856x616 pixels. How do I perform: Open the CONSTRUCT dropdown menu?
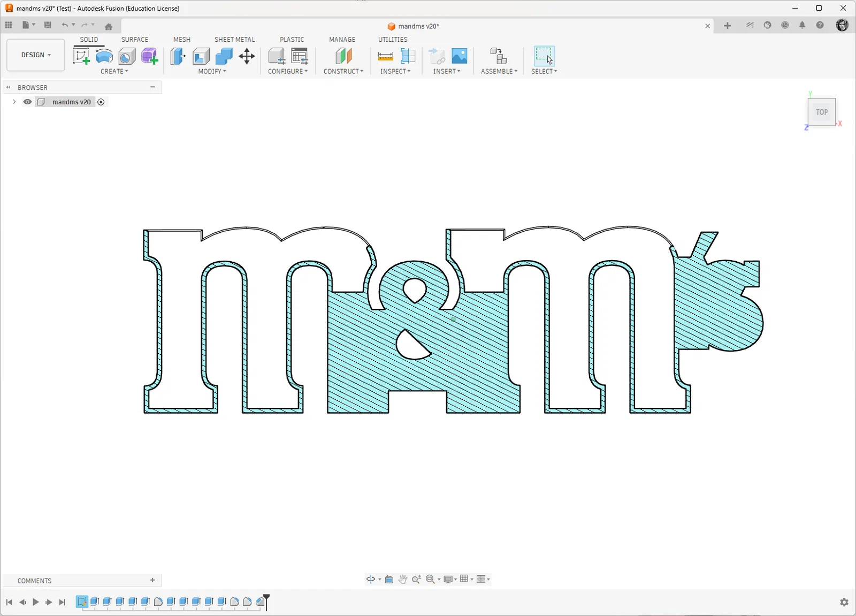click(343, 71)
